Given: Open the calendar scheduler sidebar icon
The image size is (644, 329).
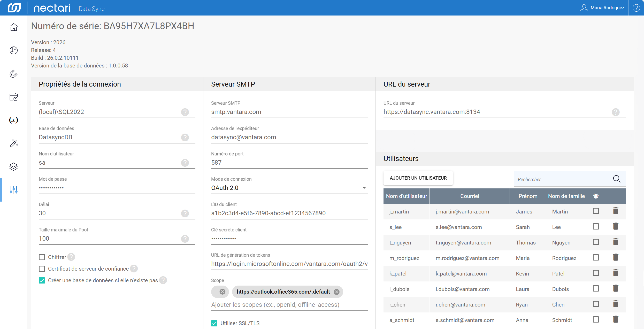Looking at the screenshot, I should [14, 97].
